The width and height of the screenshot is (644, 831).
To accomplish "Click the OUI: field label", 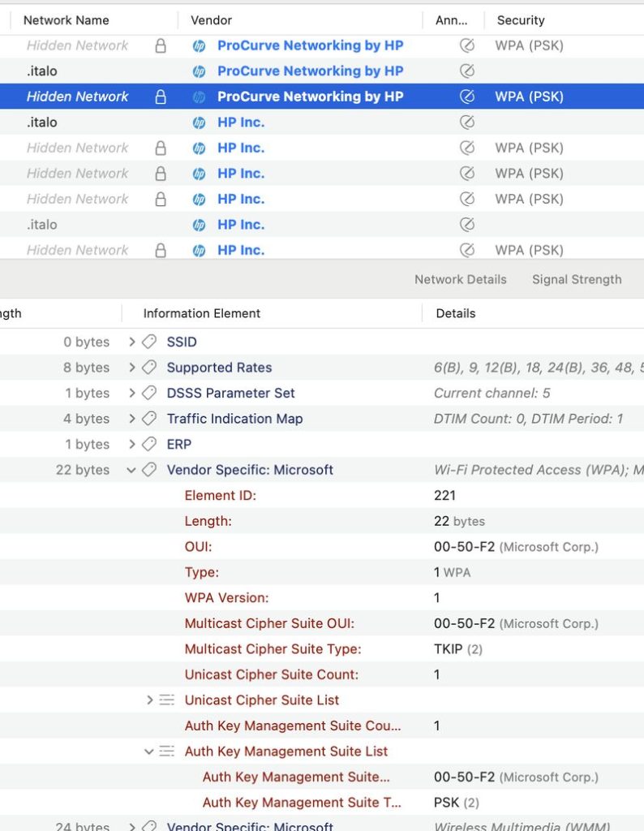I will (198, 546).
